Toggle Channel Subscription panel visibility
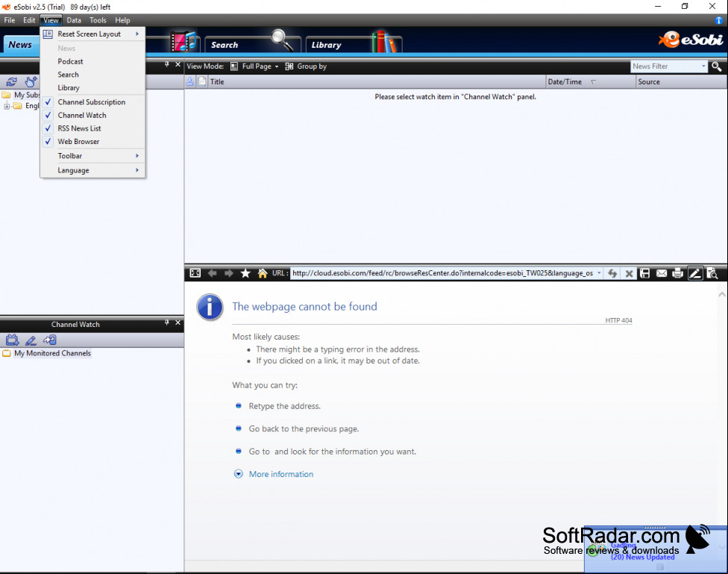Viewport: 728px width, 574px height. pos(92,102)
